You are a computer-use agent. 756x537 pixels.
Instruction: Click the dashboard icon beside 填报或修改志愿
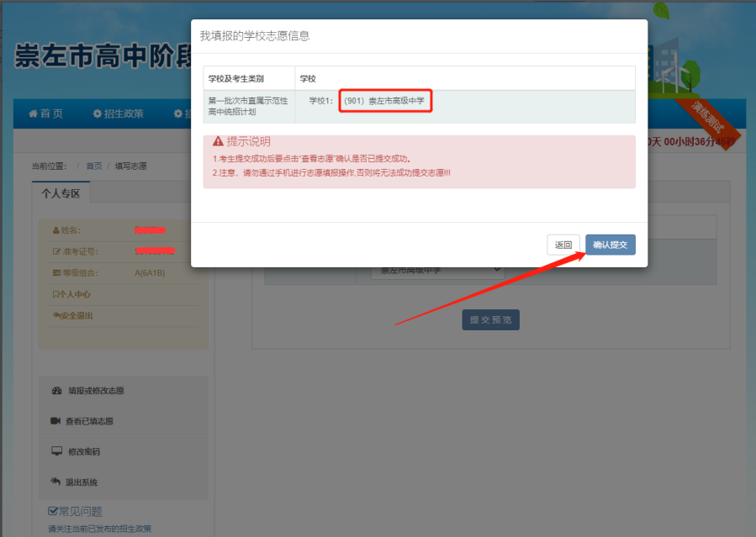[56, 391]
